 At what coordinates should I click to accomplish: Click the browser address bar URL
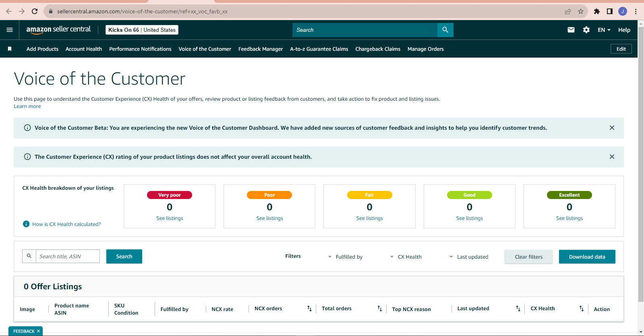(x=142, y=11)
